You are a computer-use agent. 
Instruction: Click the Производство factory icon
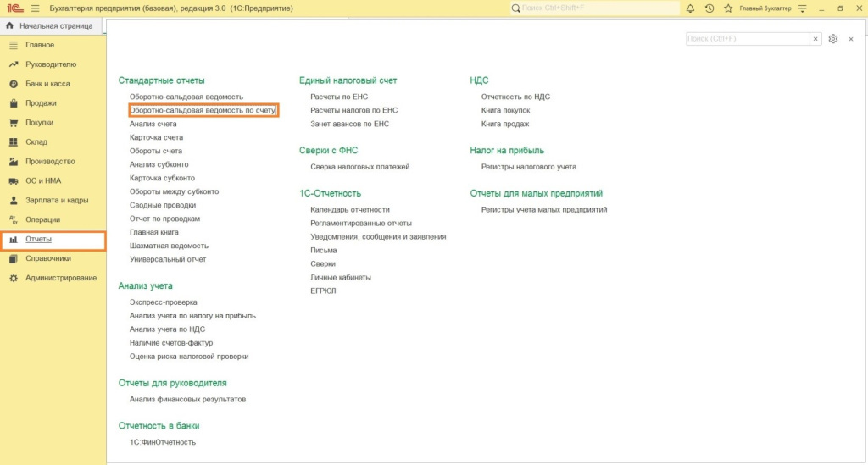(x=14, y=162)
